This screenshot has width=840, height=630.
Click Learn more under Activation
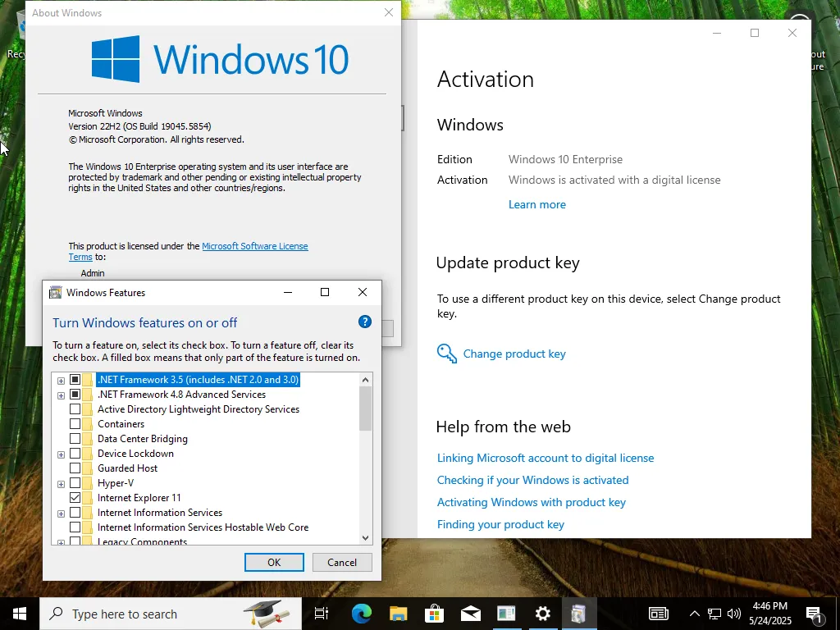(537, 204)
